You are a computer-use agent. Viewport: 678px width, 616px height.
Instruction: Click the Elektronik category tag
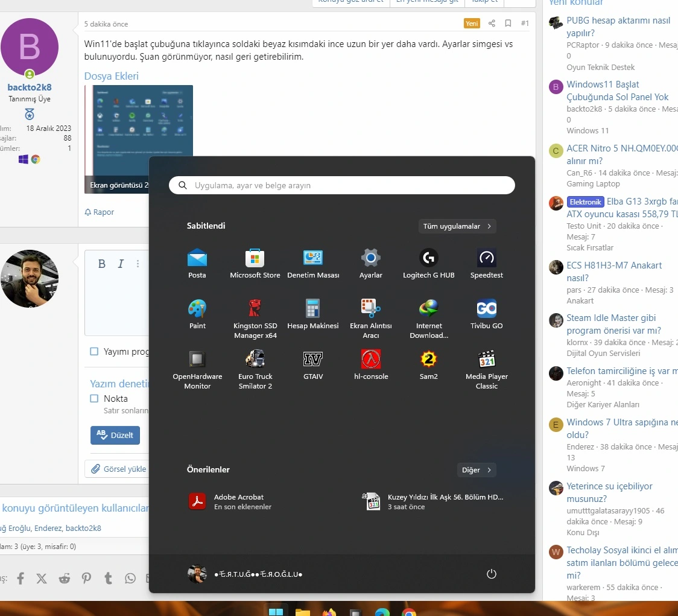585,202
